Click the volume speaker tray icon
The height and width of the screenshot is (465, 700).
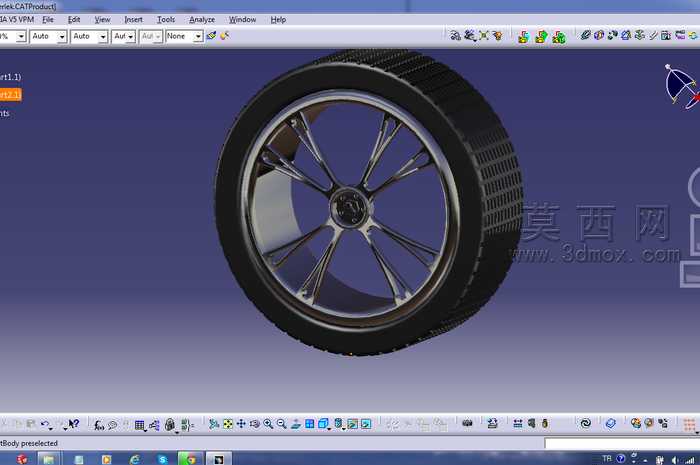point(675,460)
